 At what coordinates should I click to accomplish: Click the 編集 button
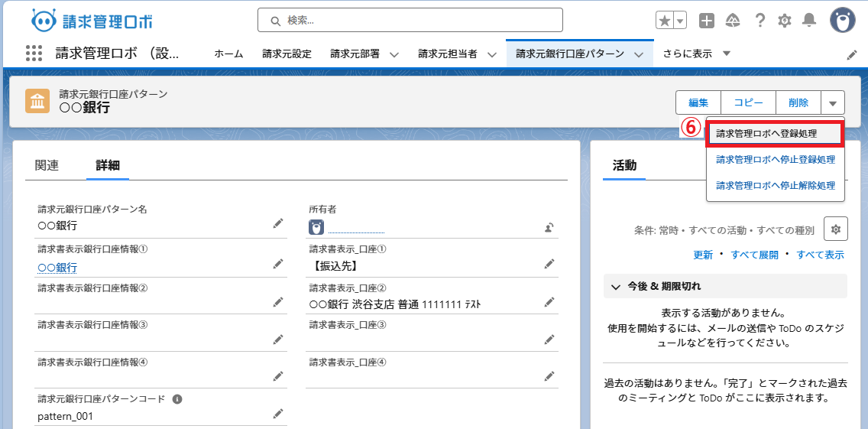pyautogui.click(x=698, y=102)
